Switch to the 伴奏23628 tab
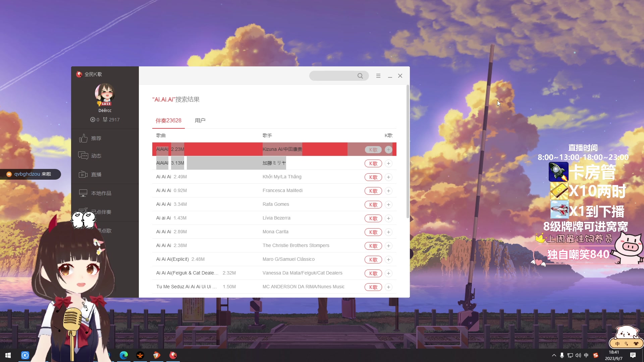This screenshot has height=362, width=644. click(x=168, y=120)
